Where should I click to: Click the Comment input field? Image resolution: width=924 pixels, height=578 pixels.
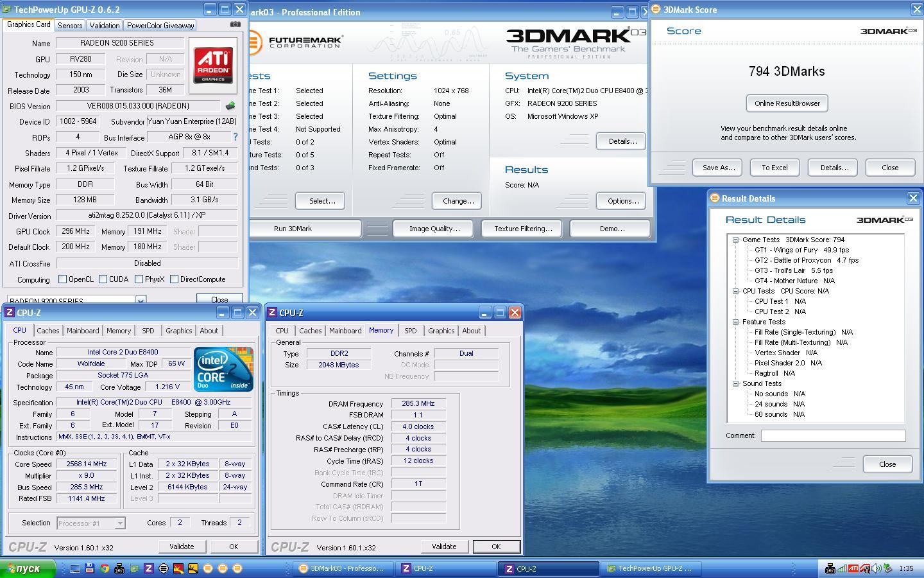[x=833, y=435]
